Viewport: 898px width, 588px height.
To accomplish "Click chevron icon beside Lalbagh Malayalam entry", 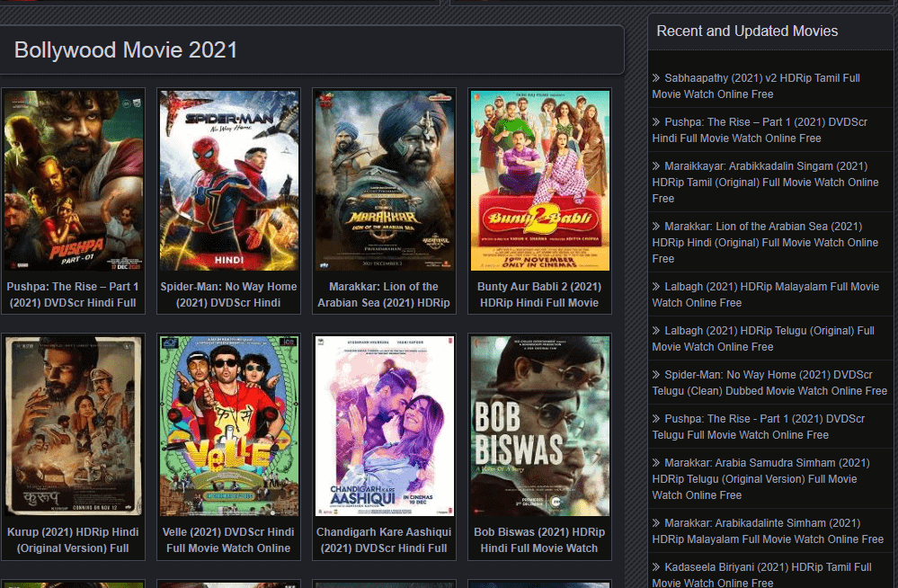I will tap(656, 286).
